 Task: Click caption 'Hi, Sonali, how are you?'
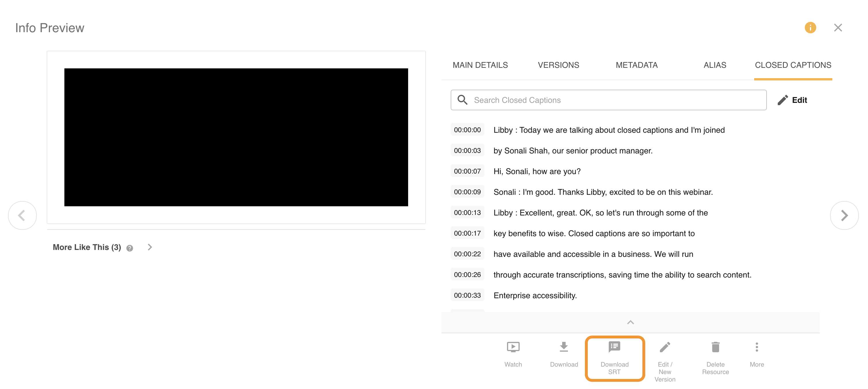pyautogui.click(x=537, y=172)
